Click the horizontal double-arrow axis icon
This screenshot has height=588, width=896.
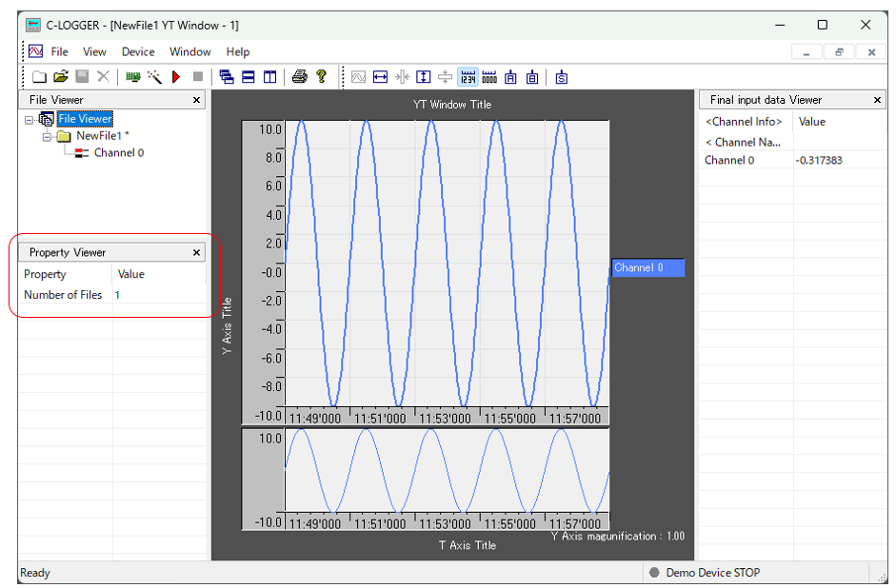380,77
